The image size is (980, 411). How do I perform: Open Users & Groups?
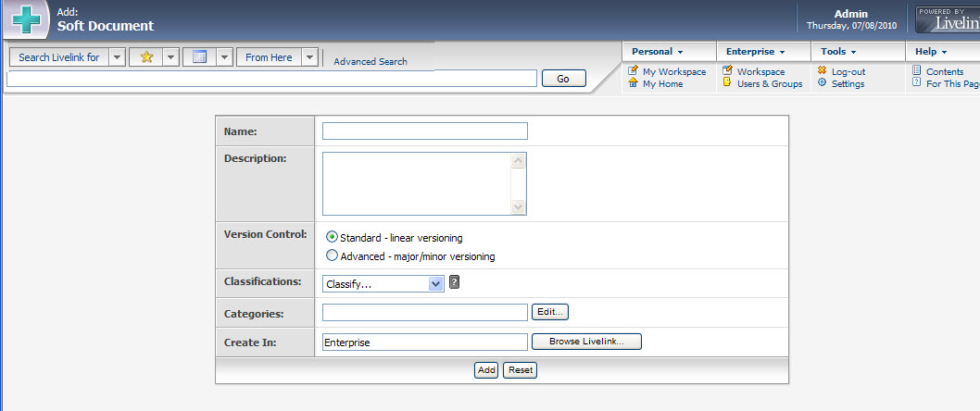769,83
